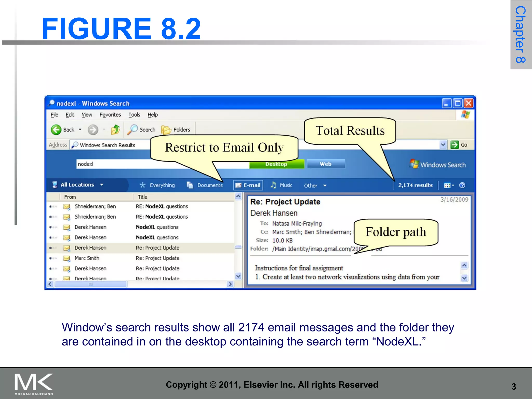The height and width of the screenshot is (399, 532).
Task: Click the 2,174 results count
Action: coord(415,185)
